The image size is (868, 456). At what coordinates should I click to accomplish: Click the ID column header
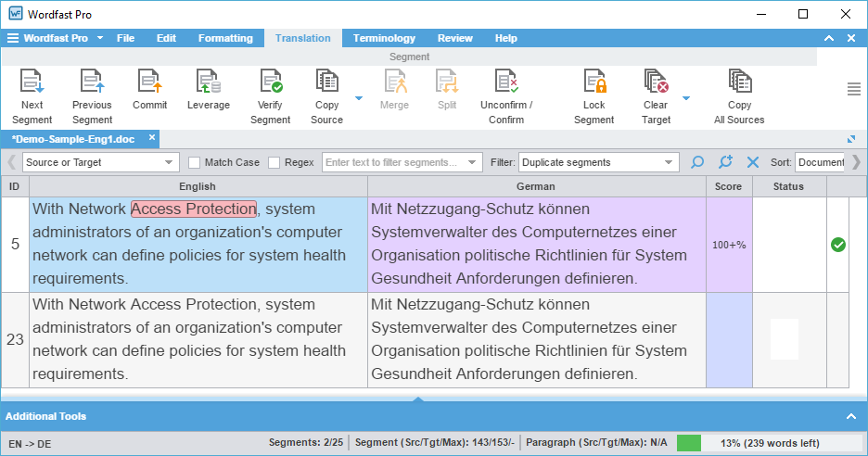[15, 186]
